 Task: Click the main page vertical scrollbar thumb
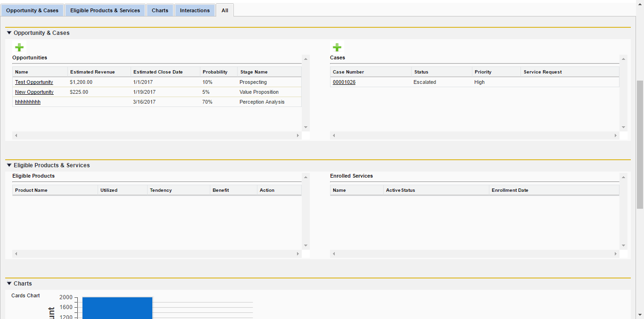click(640, 144)
